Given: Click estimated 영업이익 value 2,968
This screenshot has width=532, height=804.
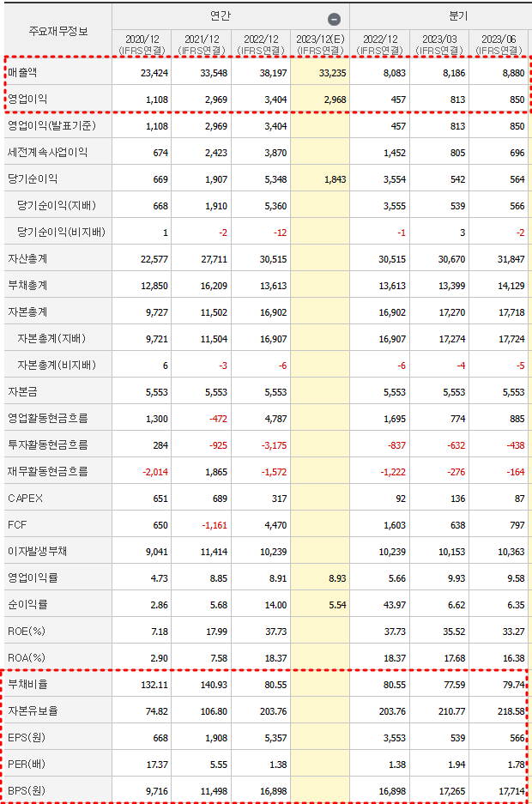Looking at the screenshot, I should (x=336, y=100).
